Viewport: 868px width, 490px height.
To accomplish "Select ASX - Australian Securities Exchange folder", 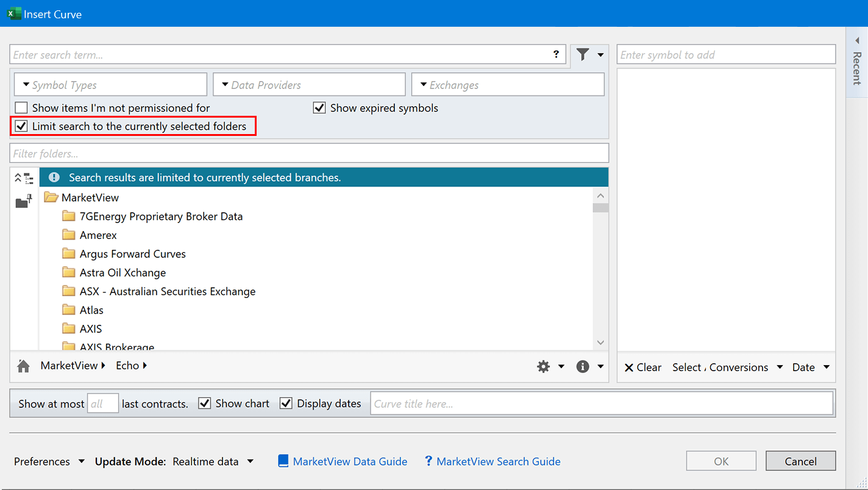I will click(x=168, y=292).
